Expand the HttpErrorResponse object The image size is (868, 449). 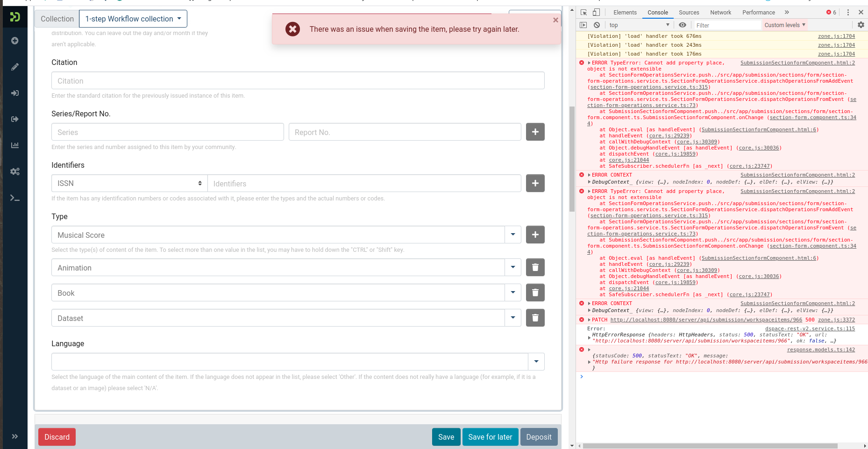[590, 338]
